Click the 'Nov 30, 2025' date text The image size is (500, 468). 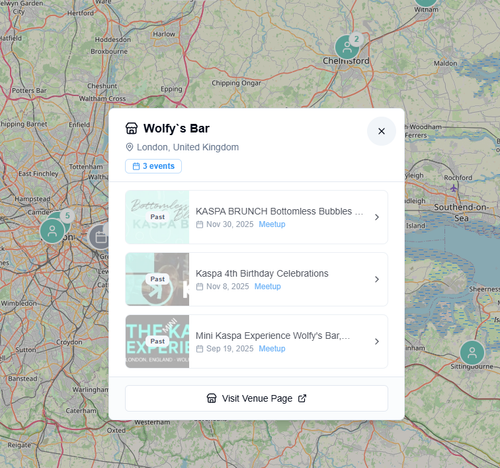pyautogui.click(x=230, y=224)
